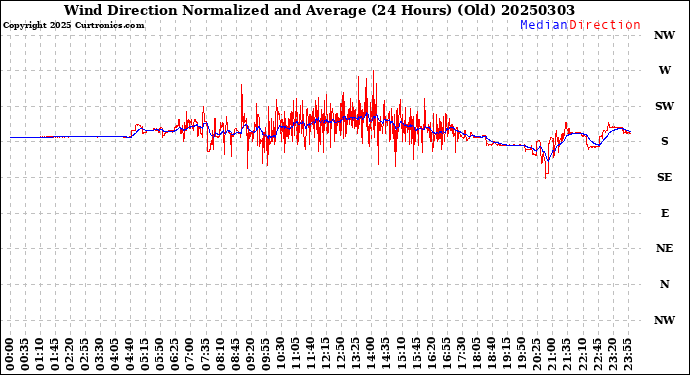Select the '09:55' time axis label
Screen dimensions: 690x375
265,354
